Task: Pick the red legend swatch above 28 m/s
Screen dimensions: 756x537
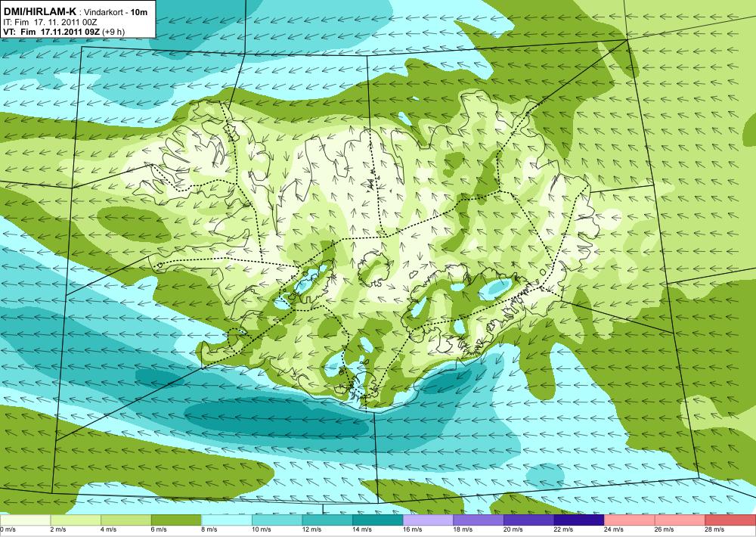Action: click(730, 520)
